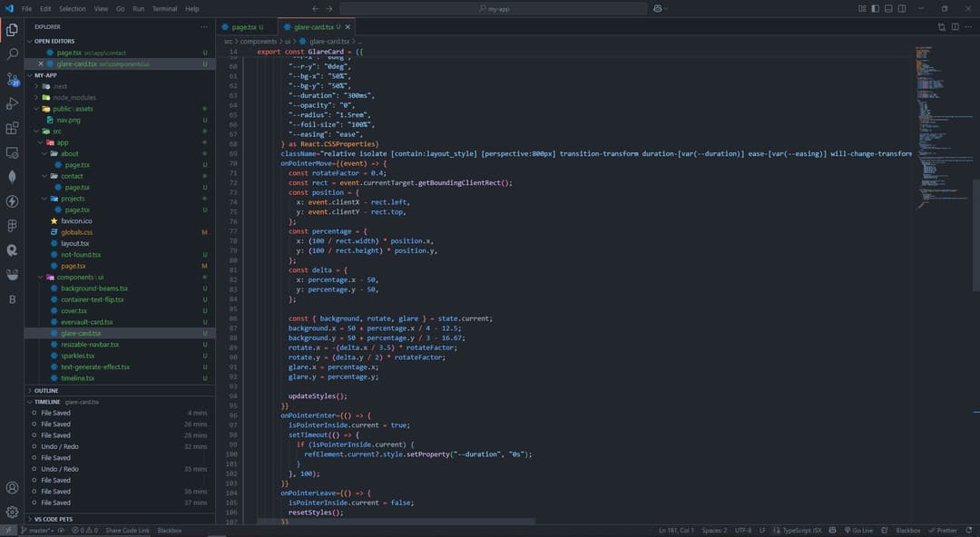The image size is (980, 537).
Task: Open the Search view in activity bar
Action: (x=12, y=54)
